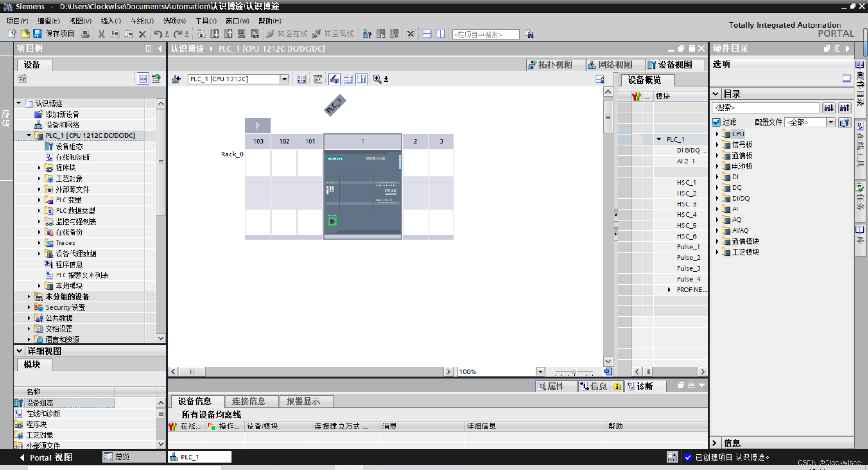Viewport: 868px width, 470px height.
Task: Click the Show address overview icon
Action: pos(302,79)
